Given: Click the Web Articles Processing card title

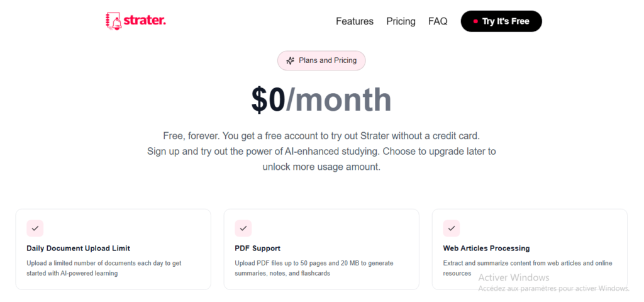Looking at the screenshot, I should point(486,249).
